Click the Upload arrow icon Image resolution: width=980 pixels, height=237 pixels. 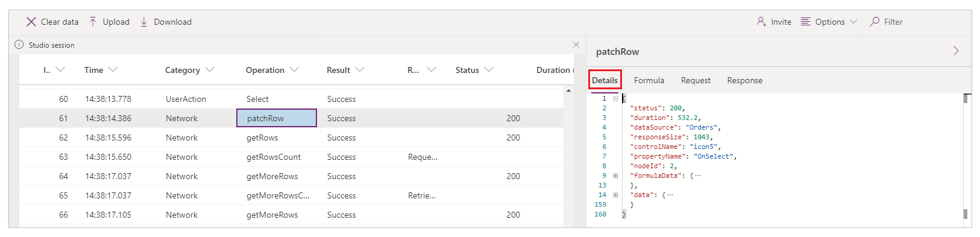coord(93,22)
